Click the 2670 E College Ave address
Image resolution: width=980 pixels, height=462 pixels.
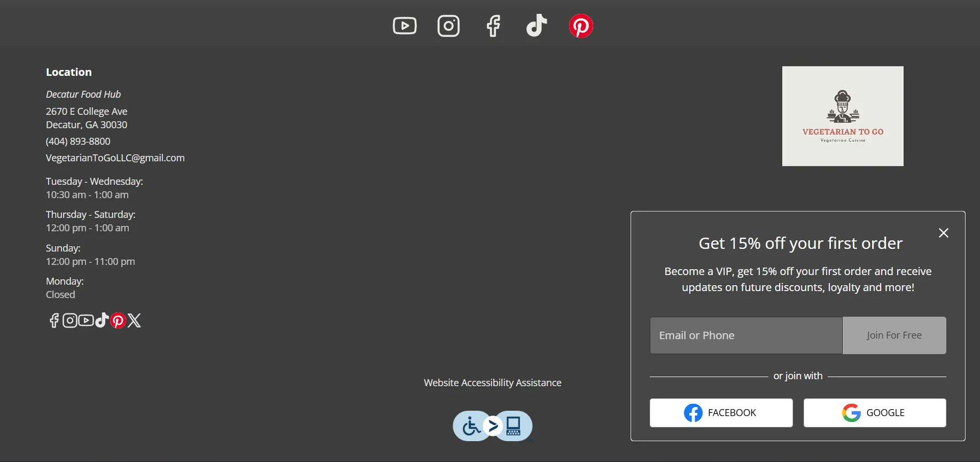[87, 118]
